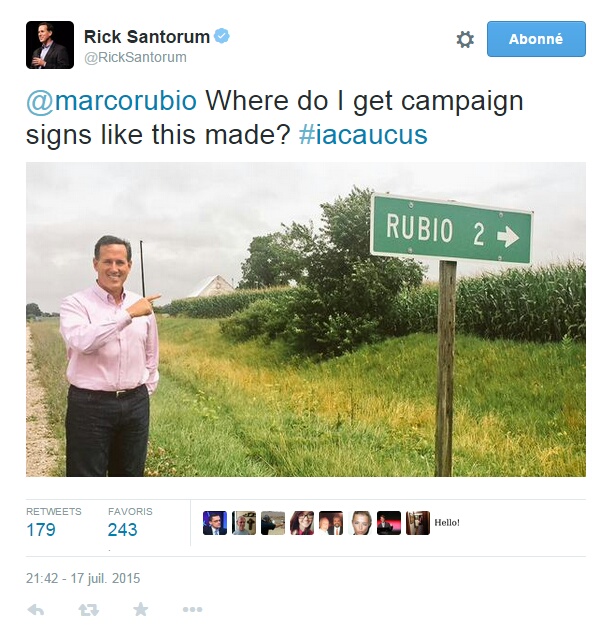This screenshot has height=641, width=614.
Task: Open the blonde woman's avatar thumbnail
Action: tap(360, 523)
